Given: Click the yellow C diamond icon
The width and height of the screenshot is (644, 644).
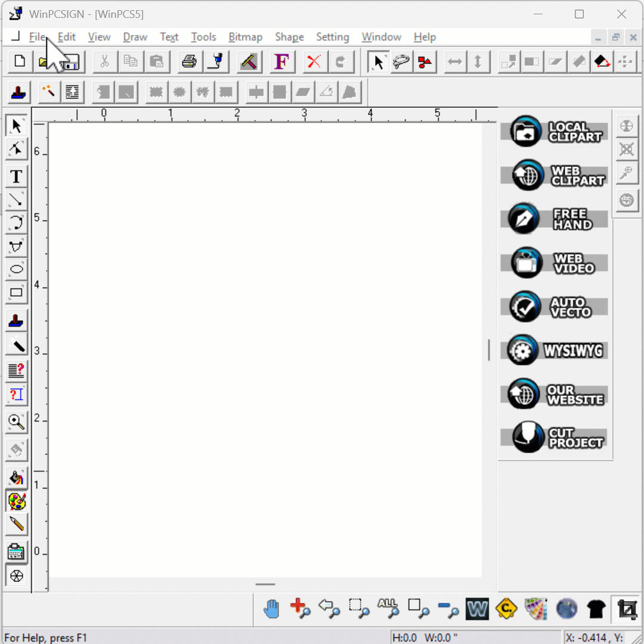Looking at the screenshot, I should pyautogui.click(x=506, y=609).
